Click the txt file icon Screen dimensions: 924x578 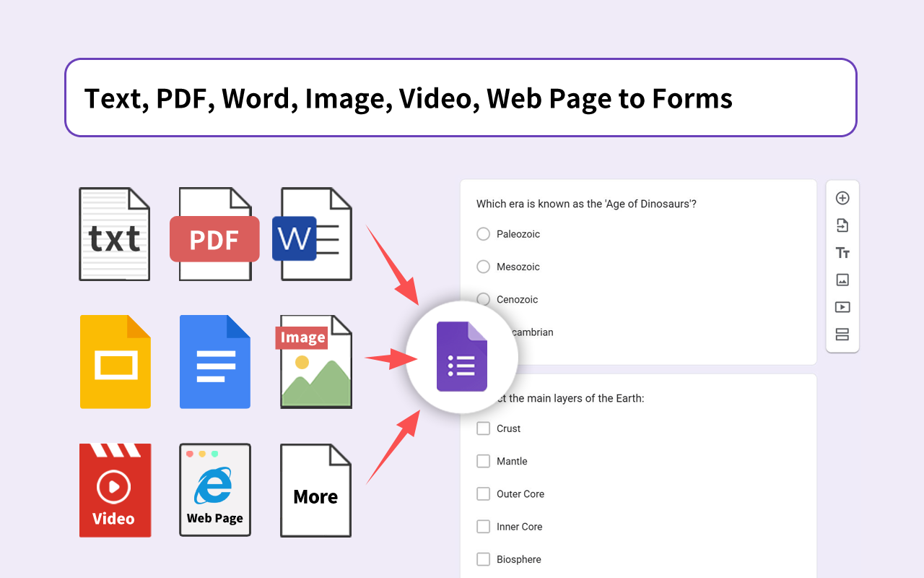pos(114,234)
